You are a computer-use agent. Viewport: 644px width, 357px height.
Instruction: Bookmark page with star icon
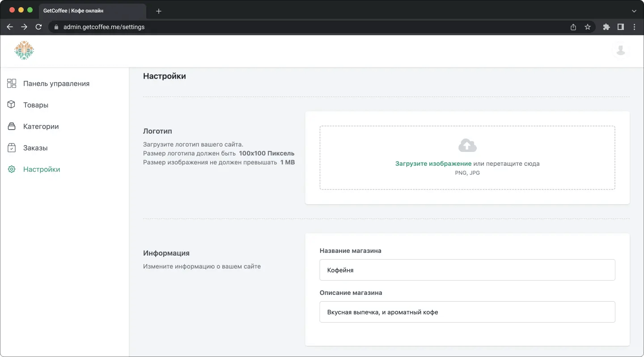click(588, 27)
